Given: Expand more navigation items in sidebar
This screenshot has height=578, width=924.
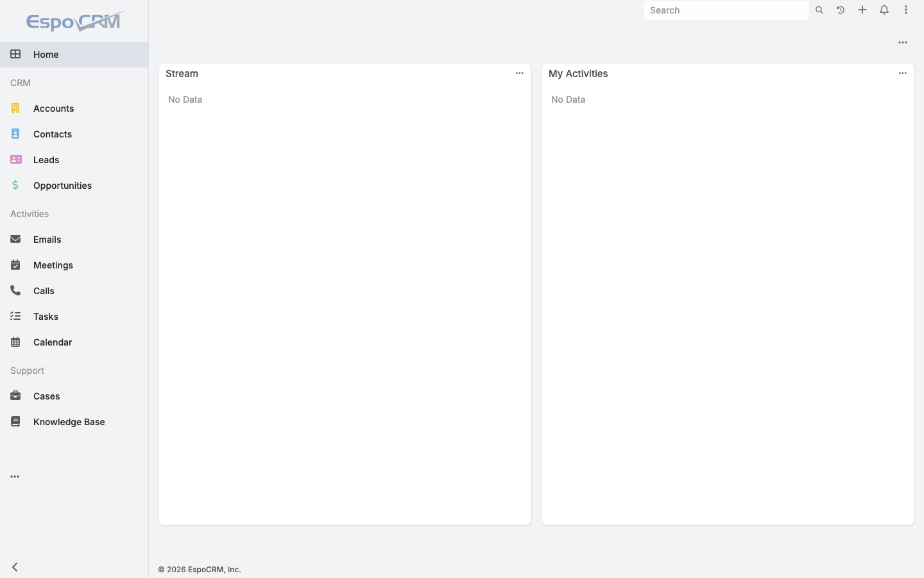Looking at the screenshot, I should [x=15, y=477].
